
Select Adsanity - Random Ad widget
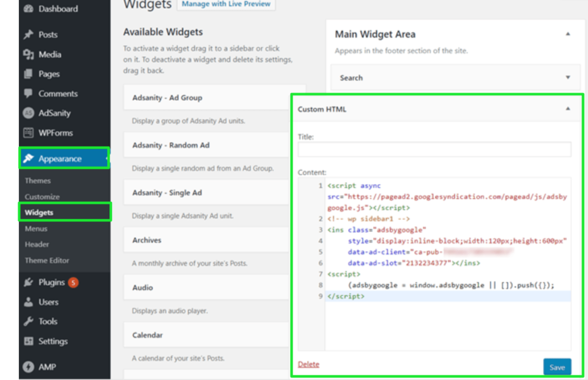pos(207,145)
